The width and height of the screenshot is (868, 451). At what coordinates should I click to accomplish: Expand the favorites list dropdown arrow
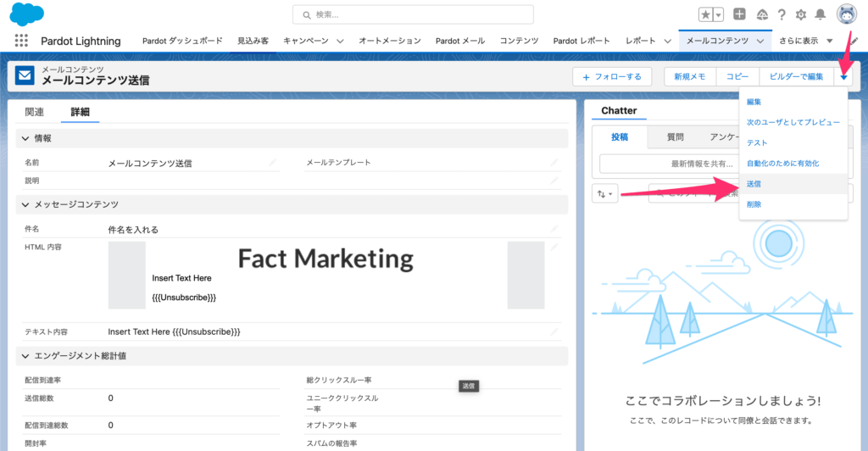pos(718,15)
